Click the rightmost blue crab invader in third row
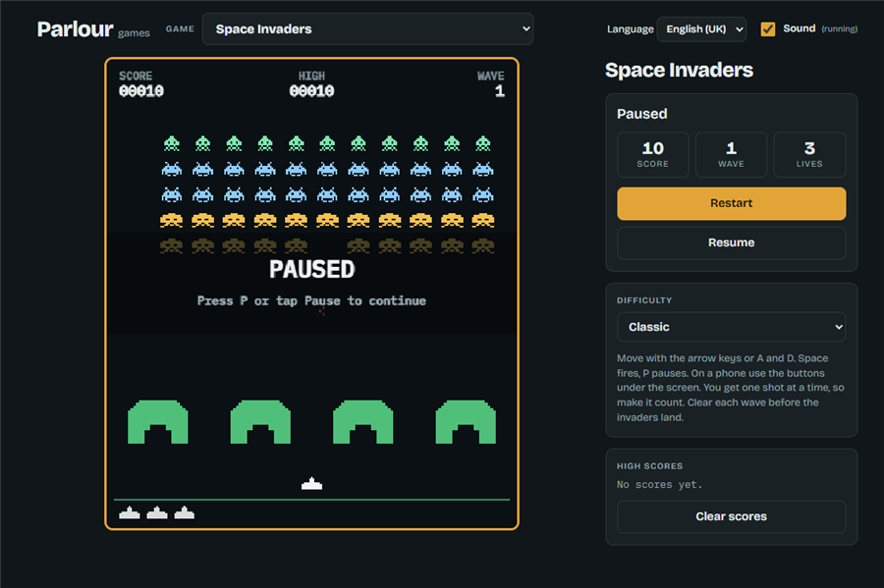 [x=483, y=195]
